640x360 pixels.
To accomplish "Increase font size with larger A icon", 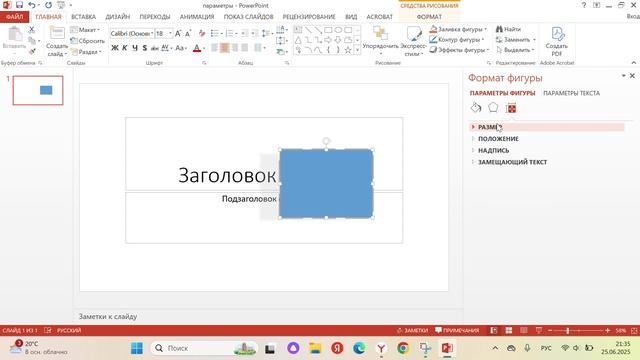I will tap(178, 33).
